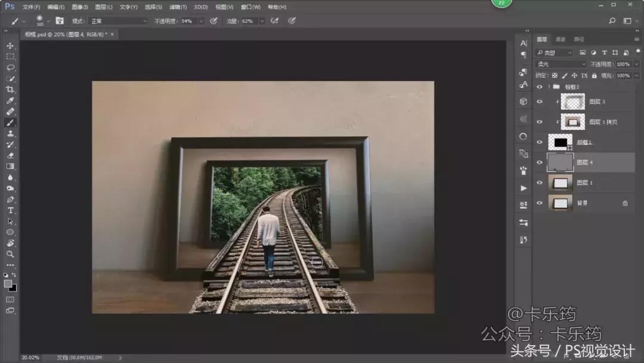This screenshot has height=363, width=644.
Task: Select the Horizontal Type tool
Action: pos(10,210)
